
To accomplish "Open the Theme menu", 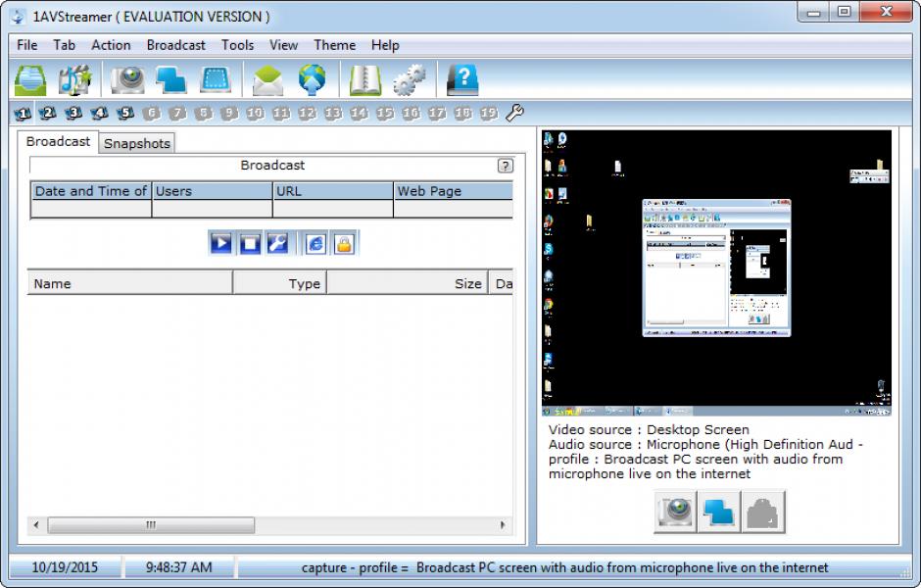I will (335, 45).
